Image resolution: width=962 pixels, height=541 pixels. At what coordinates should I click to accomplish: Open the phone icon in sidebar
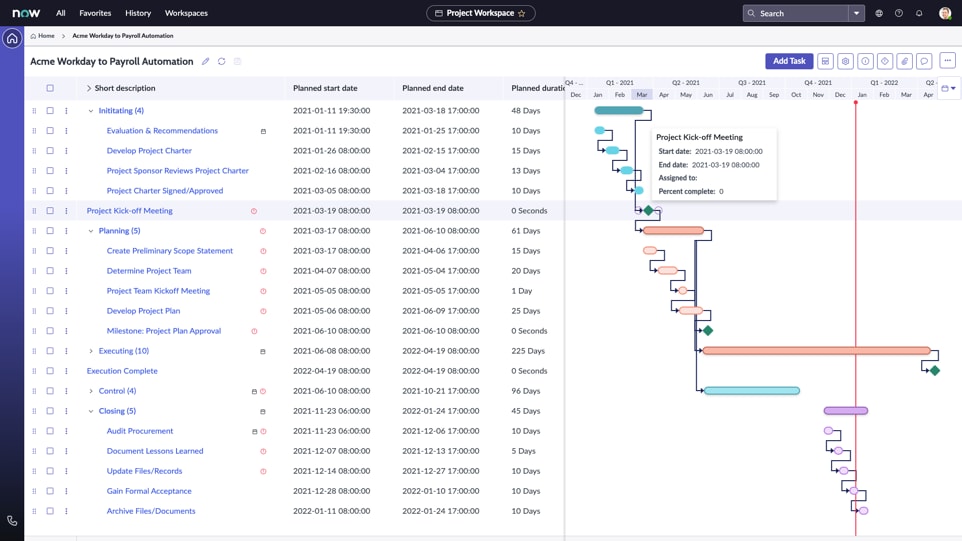pyautogui.click(x=12, y=521)
